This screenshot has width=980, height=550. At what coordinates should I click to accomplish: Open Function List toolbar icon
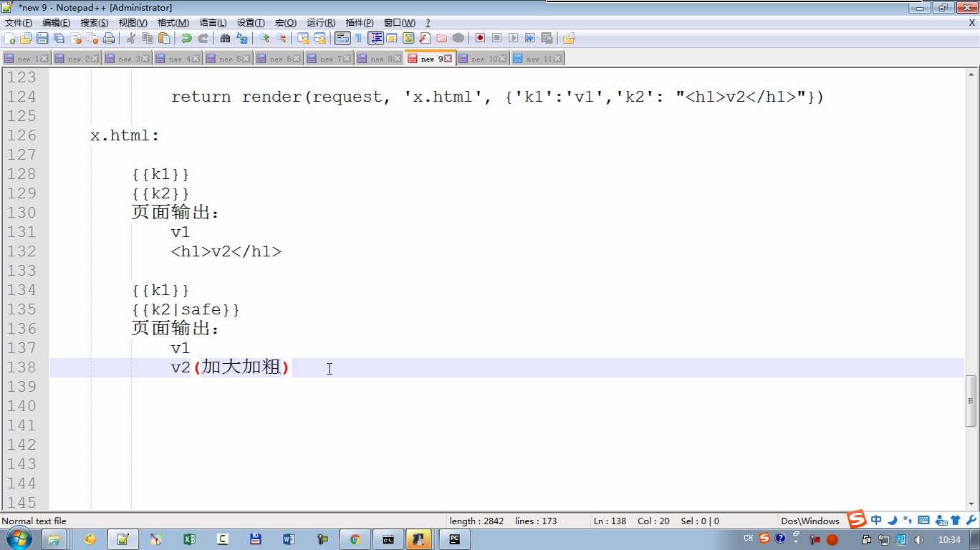[x=425, y=38]
